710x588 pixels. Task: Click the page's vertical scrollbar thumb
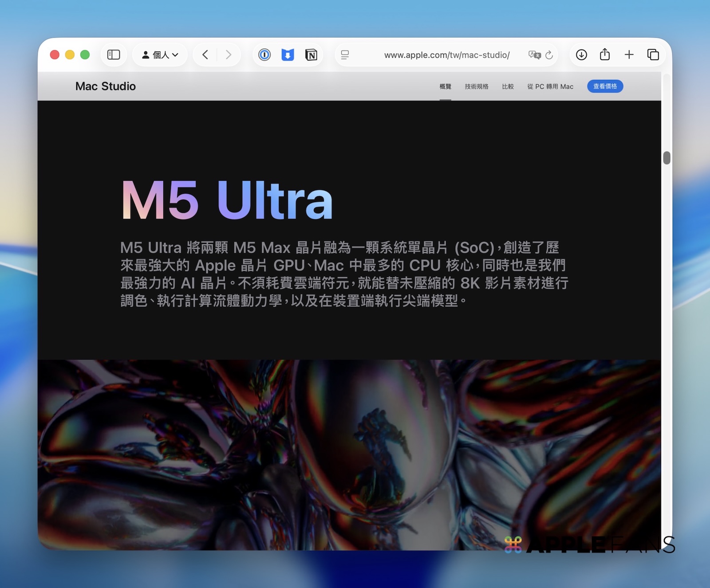coord(667,158)
